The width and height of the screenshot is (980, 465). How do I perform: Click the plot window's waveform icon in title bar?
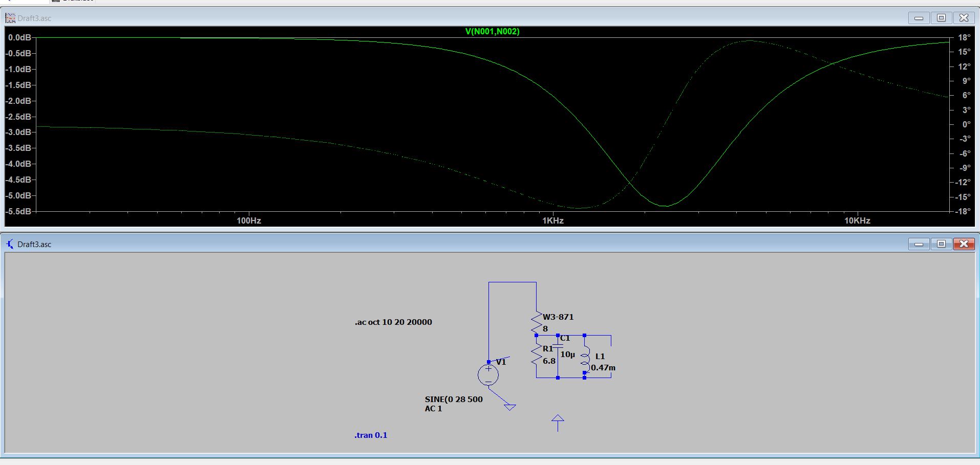click(10, 18)
